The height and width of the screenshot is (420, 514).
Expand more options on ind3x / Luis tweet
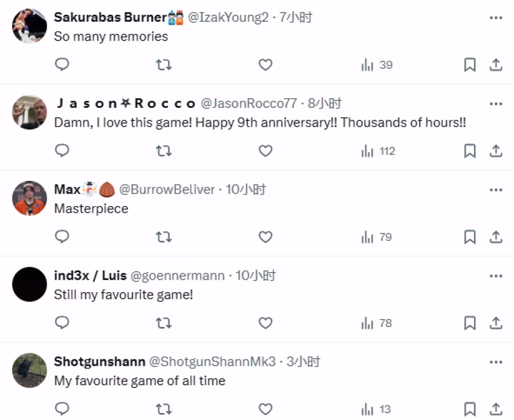tap(495, 276)
